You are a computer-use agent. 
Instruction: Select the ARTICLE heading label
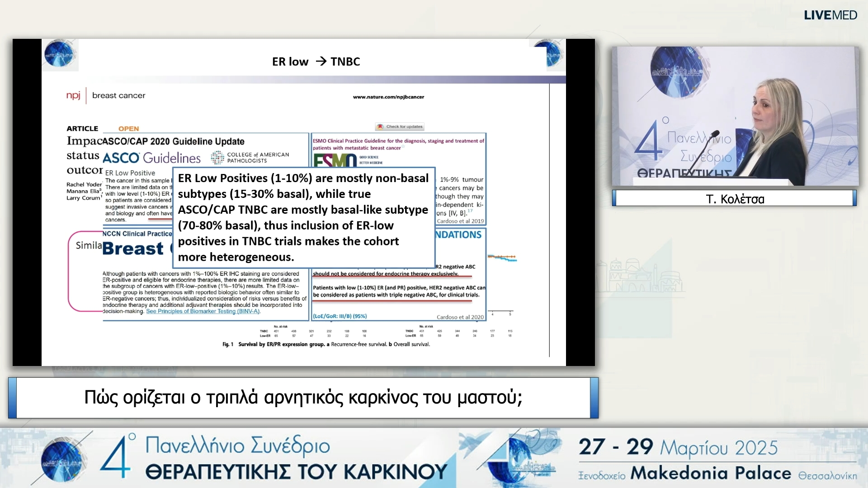[82, 128]
